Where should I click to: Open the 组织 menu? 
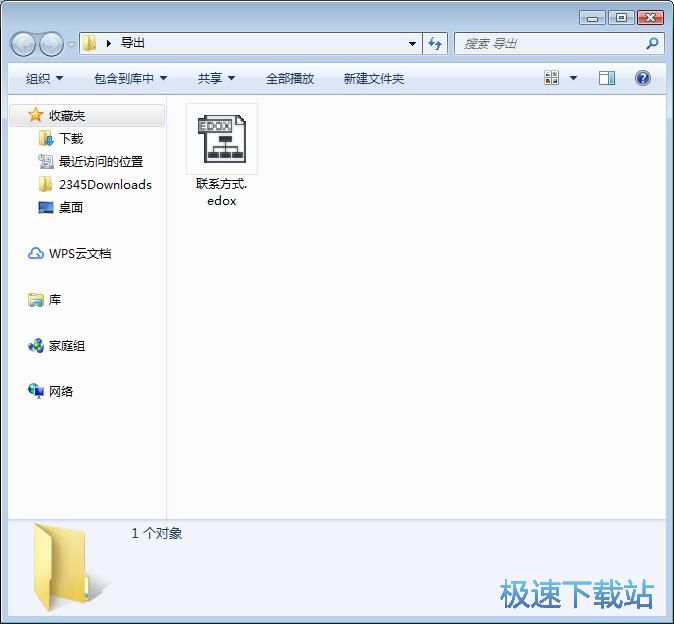(x=44, y=78)
